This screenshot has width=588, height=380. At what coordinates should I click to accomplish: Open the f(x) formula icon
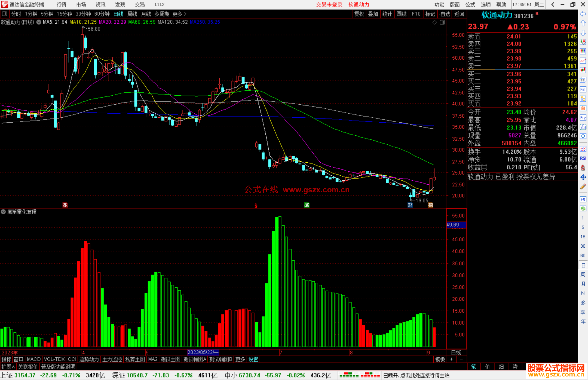(583, 127)
